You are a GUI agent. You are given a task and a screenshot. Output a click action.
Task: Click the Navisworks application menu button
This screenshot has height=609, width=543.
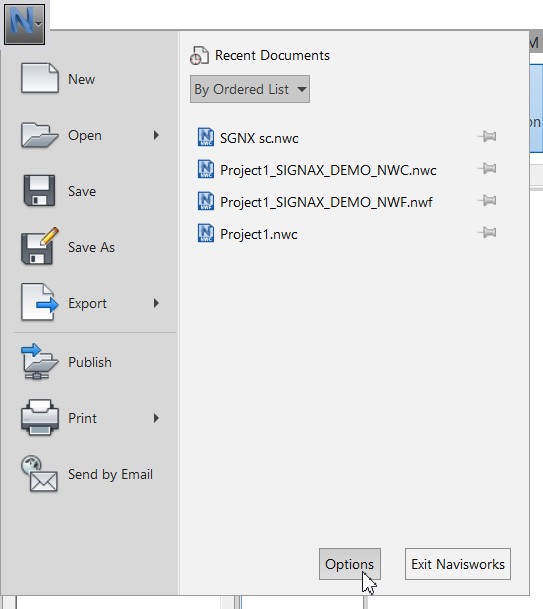coord(24,24)
